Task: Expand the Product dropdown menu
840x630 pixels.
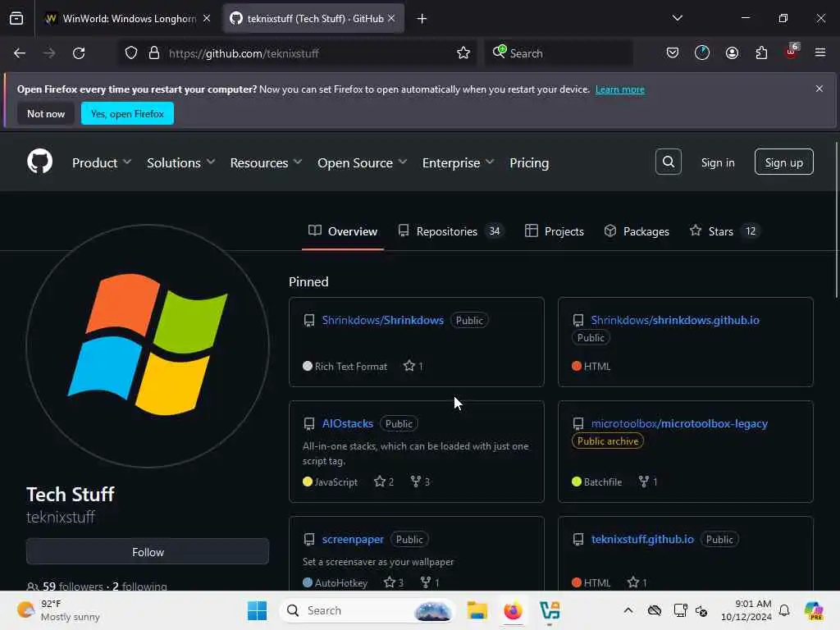Action: [101, 162]
